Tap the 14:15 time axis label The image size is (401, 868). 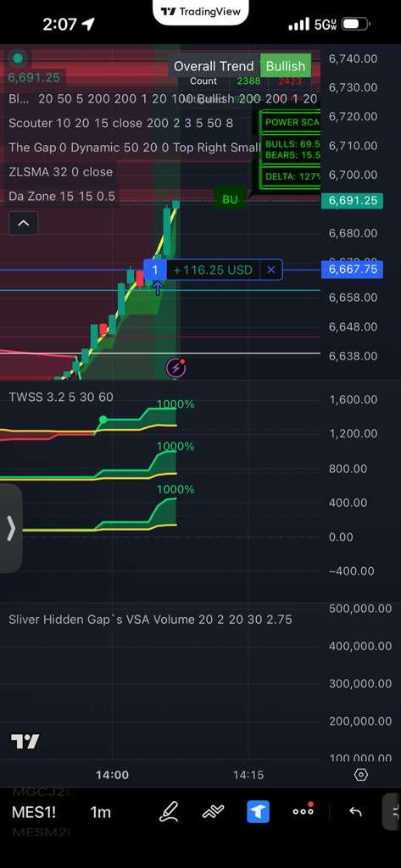pos(248,775)
